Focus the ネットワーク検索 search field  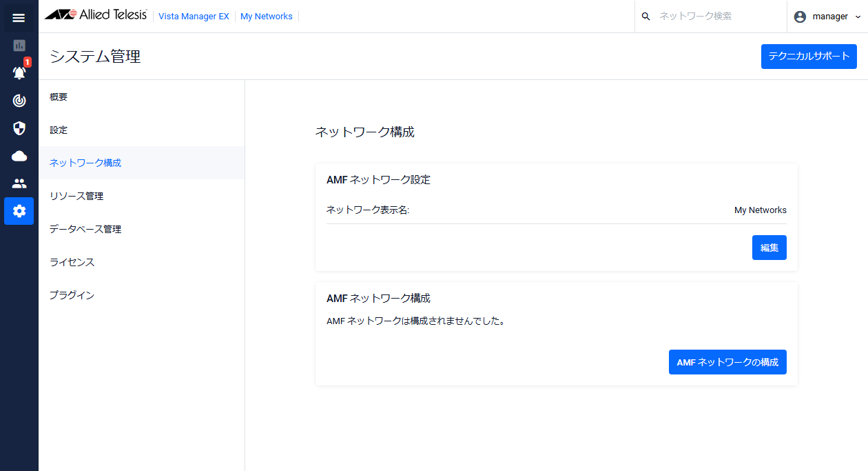713,17
